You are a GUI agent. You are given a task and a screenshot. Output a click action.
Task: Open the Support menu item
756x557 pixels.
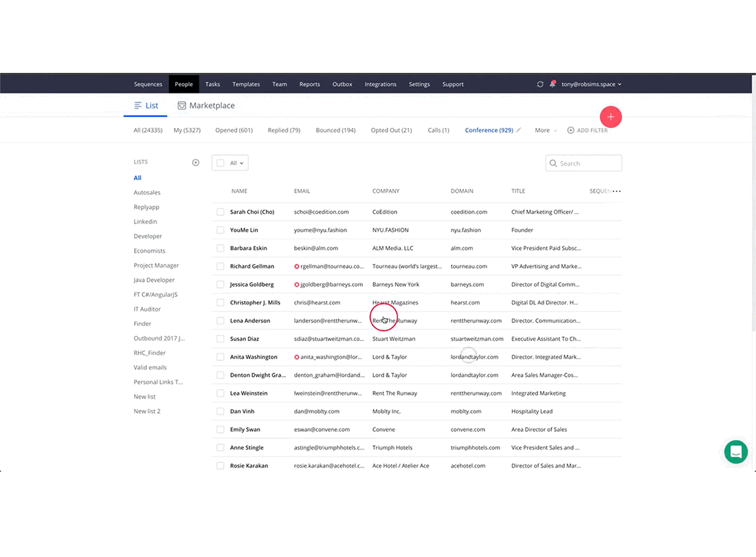pos(453,84)
